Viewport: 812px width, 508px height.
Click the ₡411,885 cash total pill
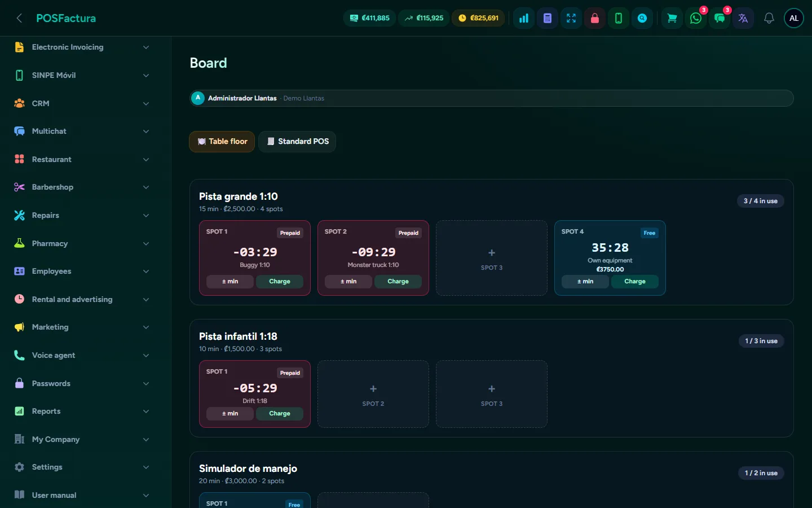pyautogui.click(x=369, y=18)
